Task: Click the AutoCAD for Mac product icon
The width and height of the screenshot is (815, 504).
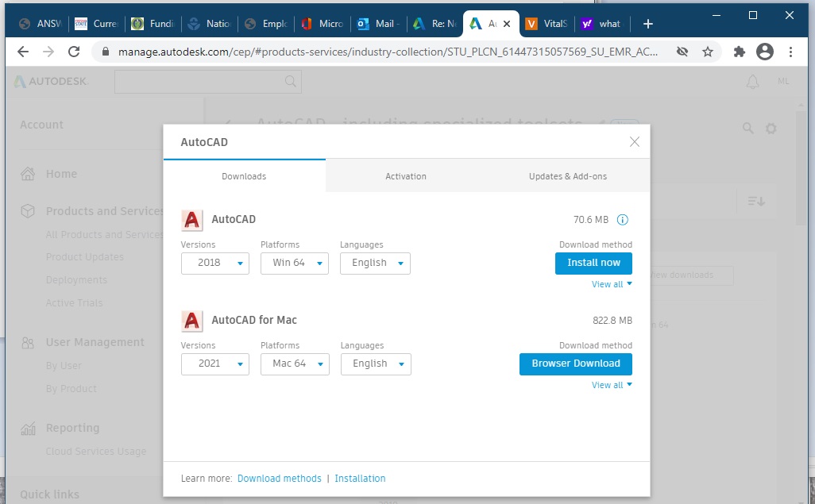Action: pos(191,321)
